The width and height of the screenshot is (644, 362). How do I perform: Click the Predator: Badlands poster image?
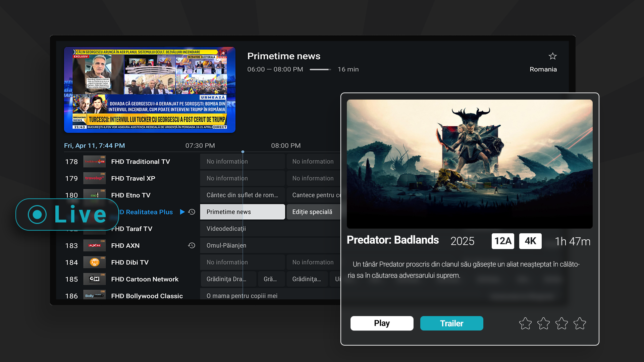(x=470, y=164)
